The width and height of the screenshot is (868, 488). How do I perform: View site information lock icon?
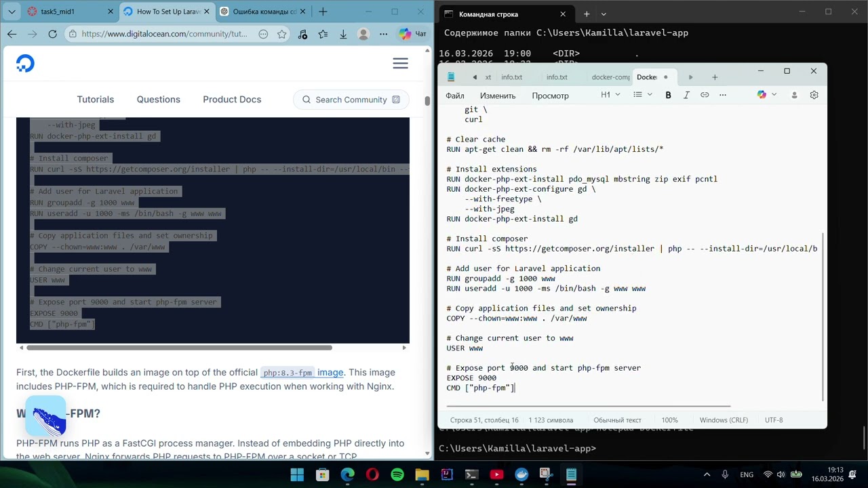(x=73, y=34)
